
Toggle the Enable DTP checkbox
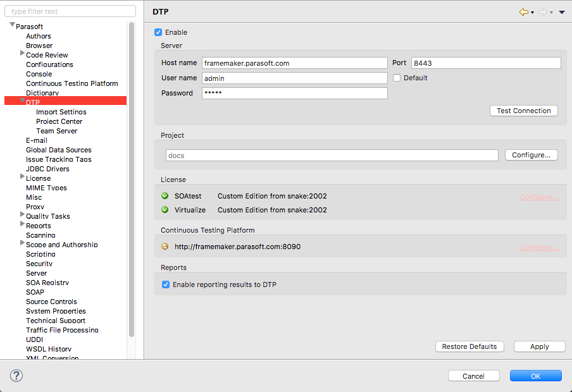[x=158, y=32]
